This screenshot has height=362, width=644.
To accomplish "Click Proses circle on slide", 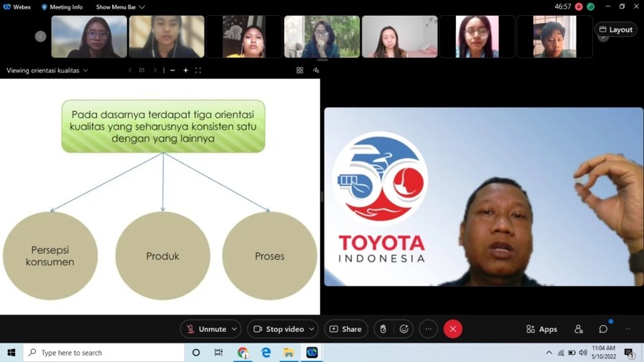I will point(269,256).
